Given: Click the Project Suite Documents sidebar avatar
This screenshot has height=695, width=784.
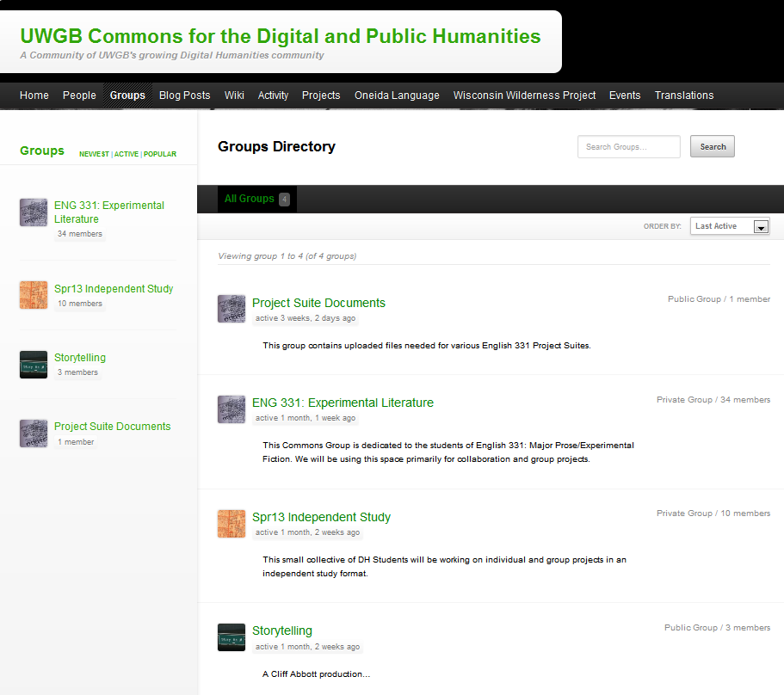Looking at the screenshot, I should tap(34, 434).
